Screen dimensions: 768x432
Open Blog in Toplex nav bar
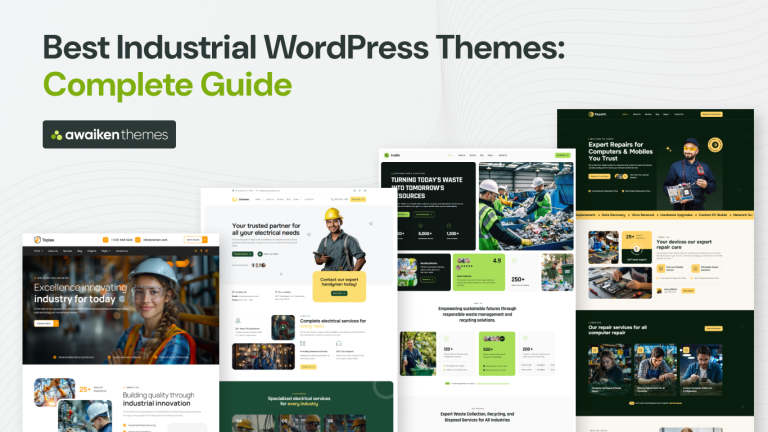click(x=79, y=251)
